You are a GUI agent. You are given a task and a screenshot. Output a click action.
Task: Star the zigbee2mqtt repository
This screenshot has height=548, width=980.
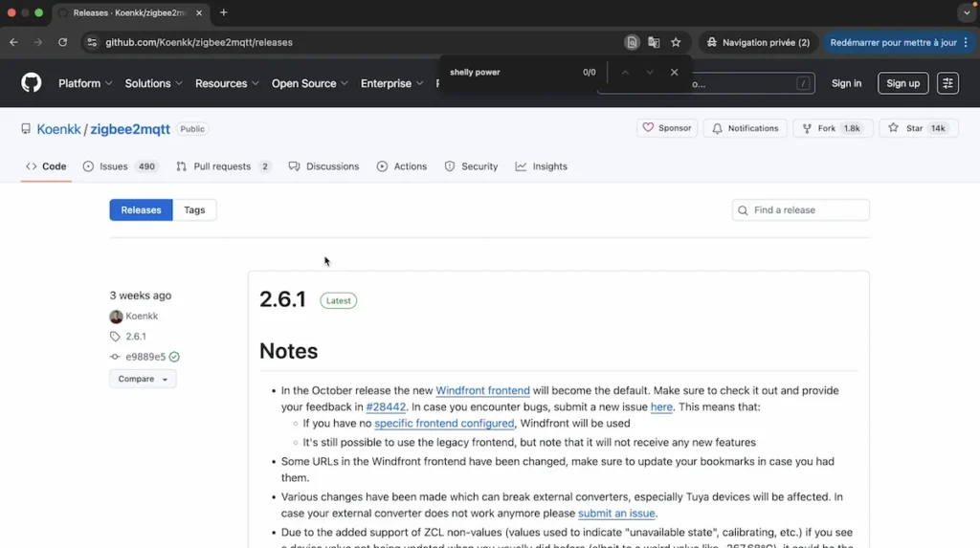click(916, 128)
